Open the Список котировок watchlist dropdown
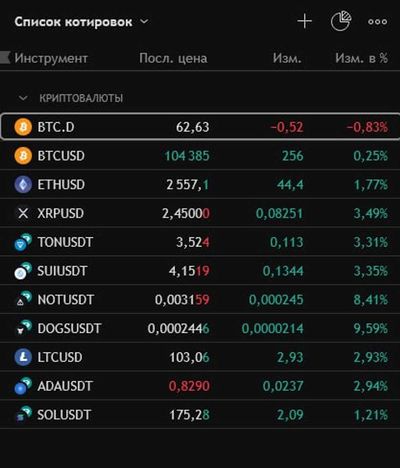This screenshot has width=400, height=468. [x=81, y=22]
